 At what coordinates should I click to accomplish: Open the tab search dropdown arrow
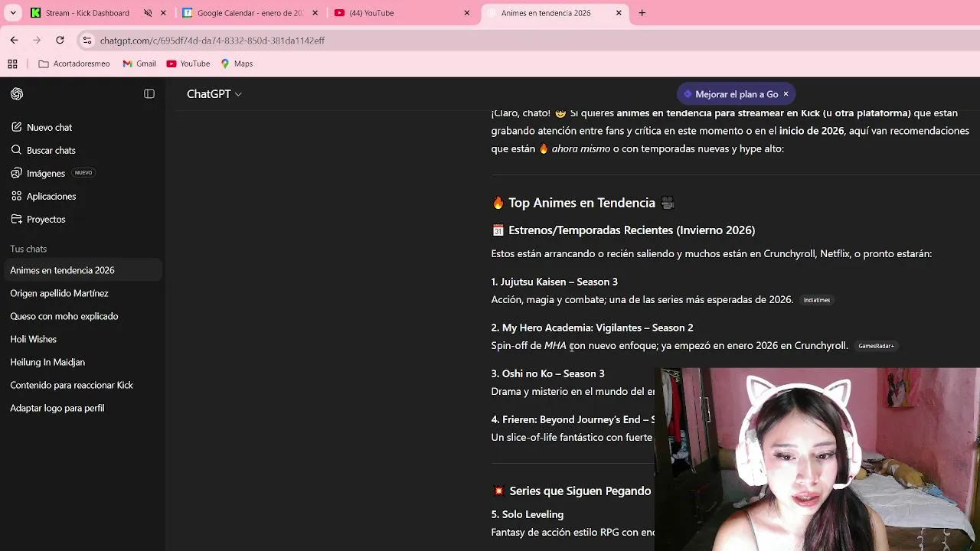(x=13, y=13)
